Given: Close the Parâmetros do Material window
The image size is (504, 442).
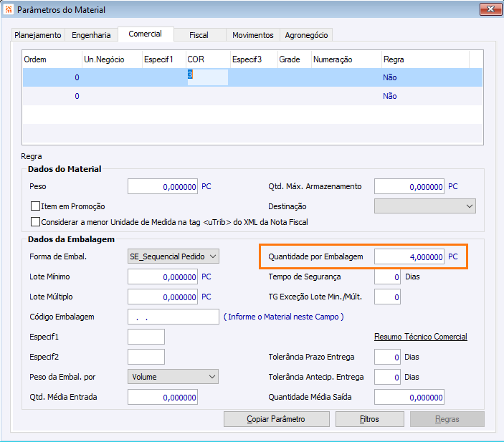Looking at the screenshot, I should click(489, 9).
